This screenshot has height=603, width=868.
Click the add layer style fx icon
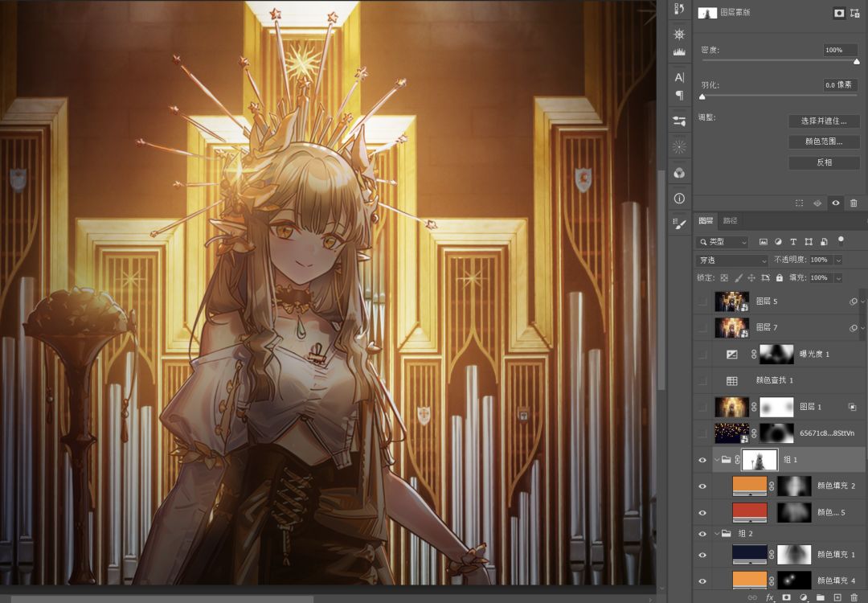[x=769, y=597]
